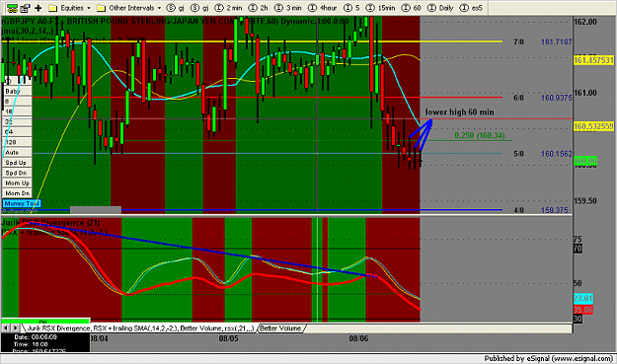Image resolution: width=617 pixels, height=364 pixels.
Task: Click the 08/06 date axis label
Action: click(x=359, y=338)
